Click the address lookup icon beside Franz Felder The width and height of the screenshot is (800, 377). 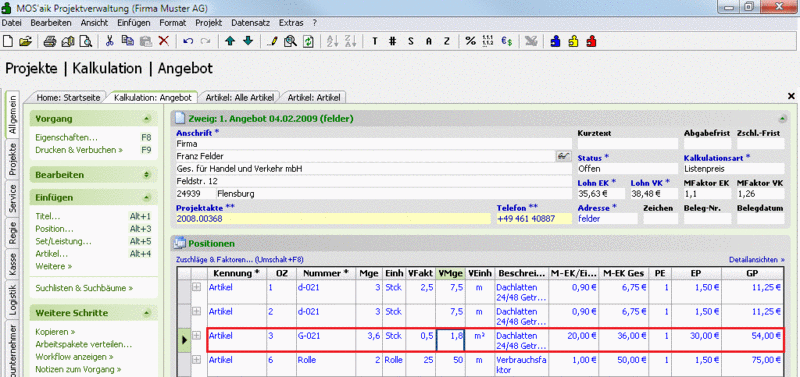563,156
